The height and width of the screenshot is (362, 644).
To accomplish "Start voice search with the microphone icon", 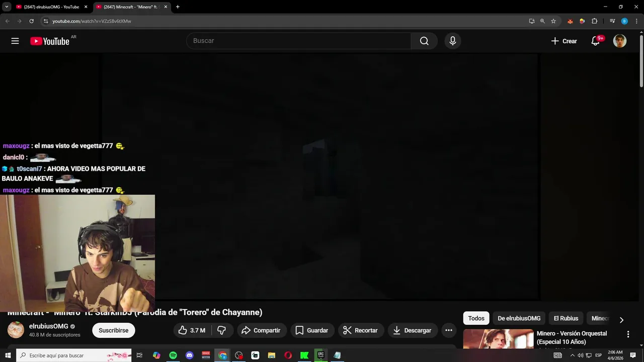I will tap(453, 41).
